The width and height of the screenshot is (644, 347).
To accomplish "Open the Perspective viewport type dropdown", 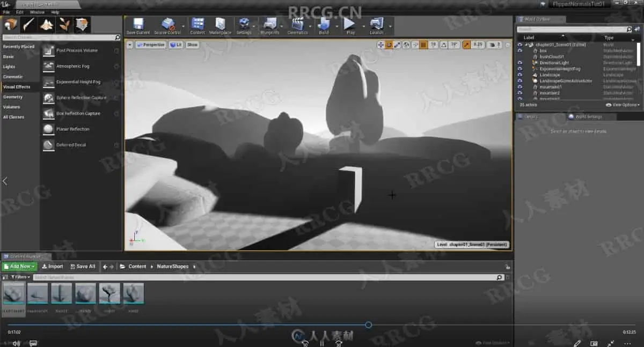I will click(150, 45).
